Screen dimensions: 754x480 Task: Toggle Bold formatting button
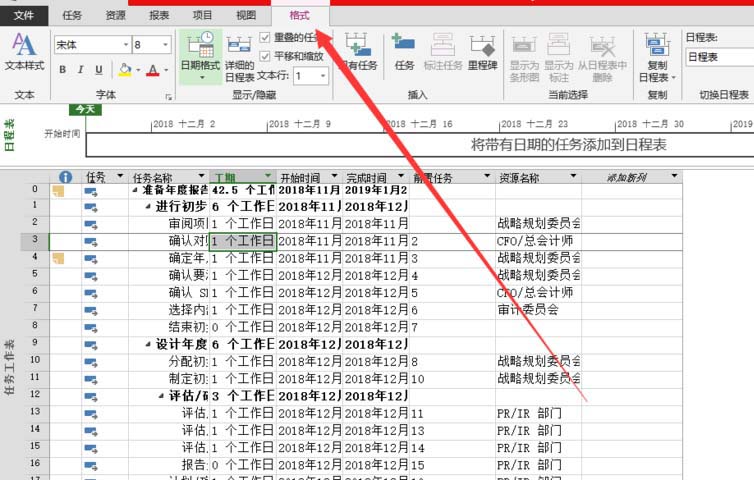coord(63,70)
